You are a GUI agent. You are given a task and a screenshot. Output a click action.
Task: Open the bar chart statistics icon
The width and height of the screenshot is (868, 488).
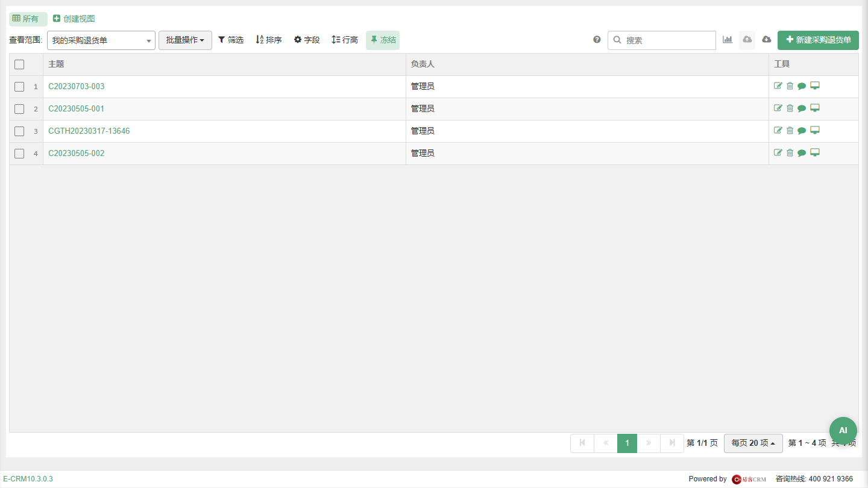tap(728, 40)
